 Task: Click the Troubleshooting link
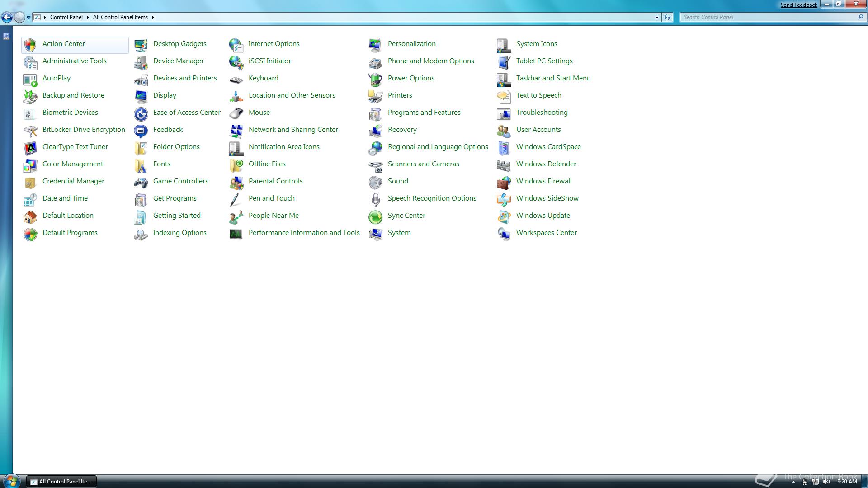542,113
